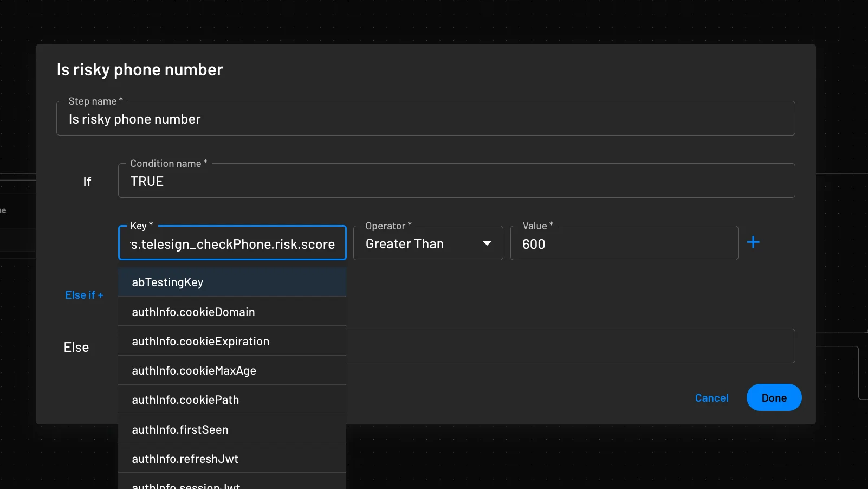The width and height of the screenshot is (868, 489).
Task: Click the Value field containing 600
Action: [x=624, y=243]
